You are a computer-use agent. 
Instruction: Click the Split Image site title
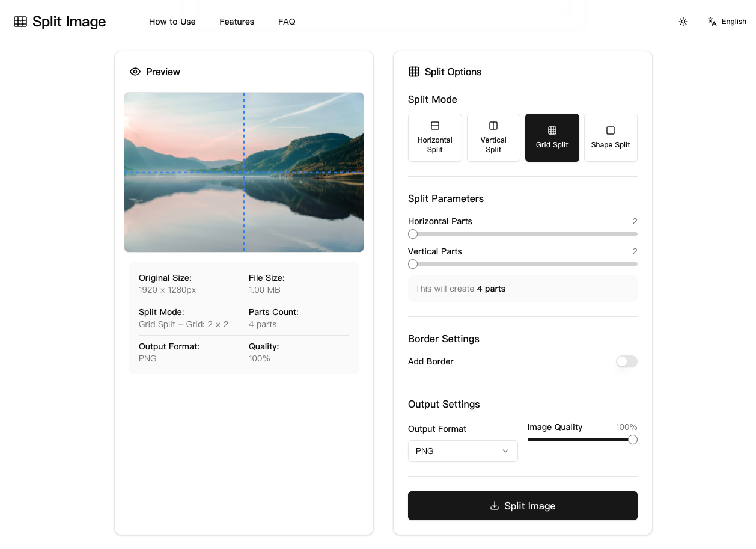pyautogui.click(x=69, y=22)
